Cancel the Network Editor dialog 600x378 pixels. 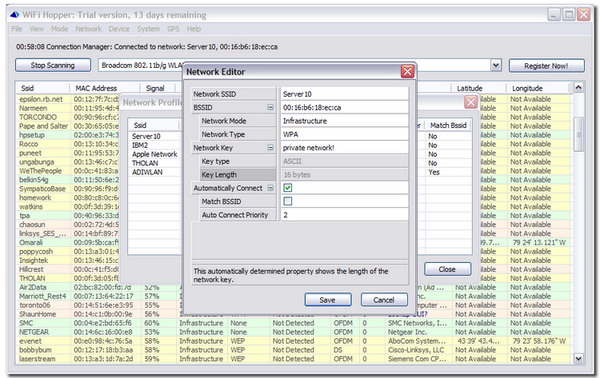pyautogui.click(x=383, y=300)
